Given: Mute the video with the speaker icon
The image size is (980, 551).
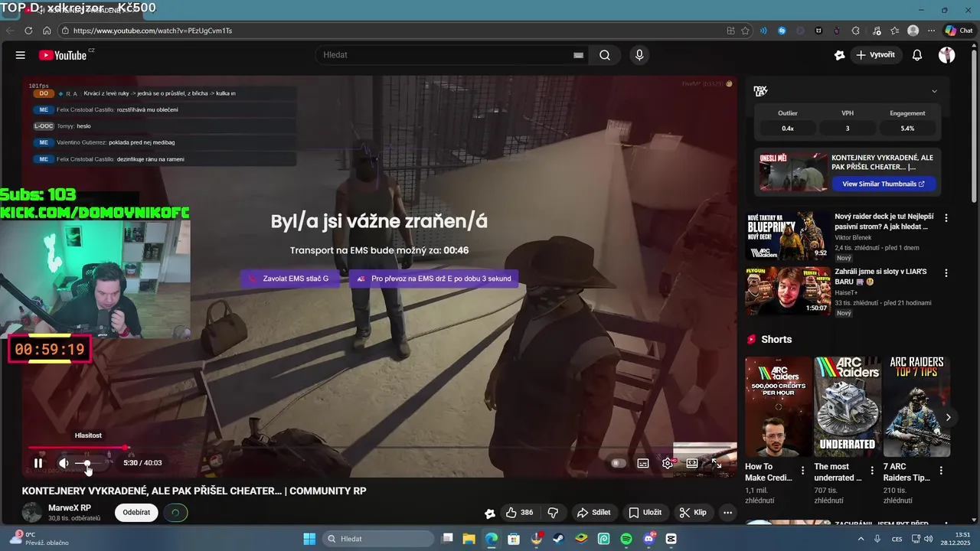Looking at the screenshot, I should click(64, 463).
